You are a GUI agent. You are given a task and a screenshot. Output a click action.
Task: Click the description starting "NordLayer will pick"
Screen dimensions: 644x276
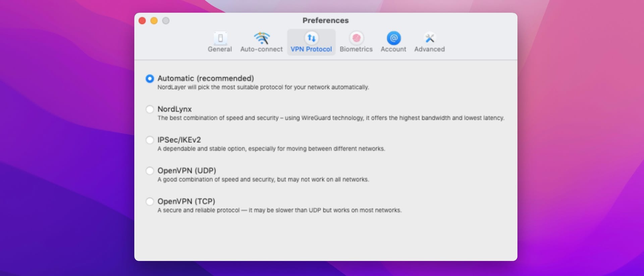(263, 87)
